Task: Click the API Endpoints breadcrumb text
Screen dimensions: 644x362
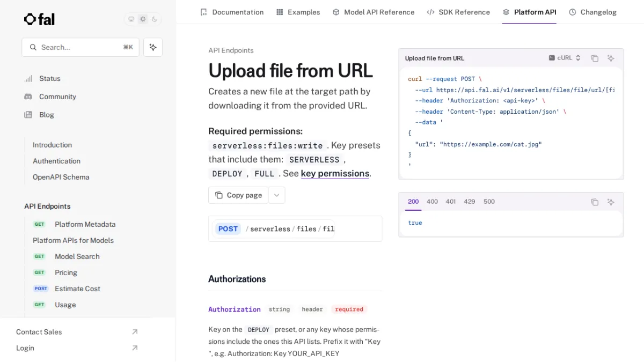Action: pos(231,50)
